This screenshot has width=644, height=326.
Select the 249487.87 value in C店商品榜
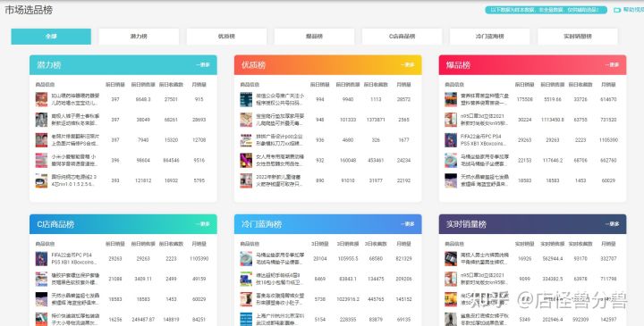tap(143, 320)
